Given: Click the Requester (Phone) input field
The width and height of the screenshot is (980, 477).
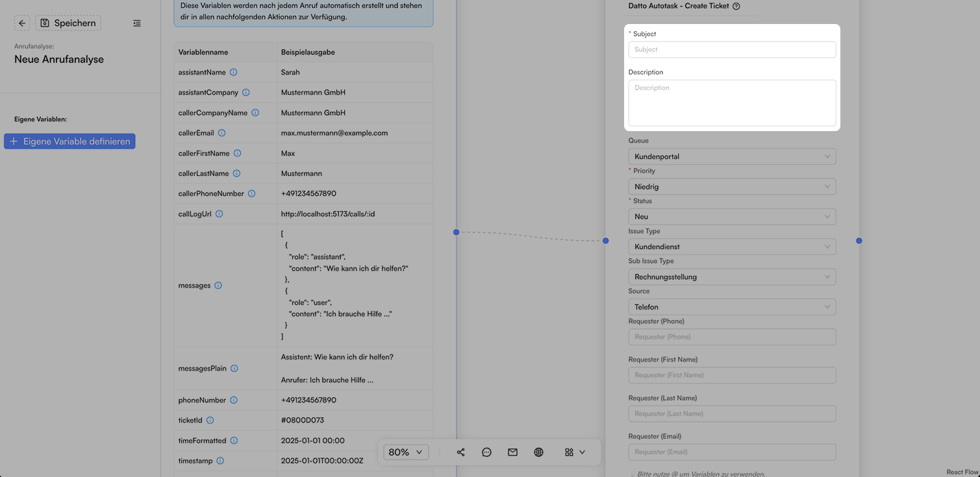Looking at the screenshot, I should click(x=732, y=337).
